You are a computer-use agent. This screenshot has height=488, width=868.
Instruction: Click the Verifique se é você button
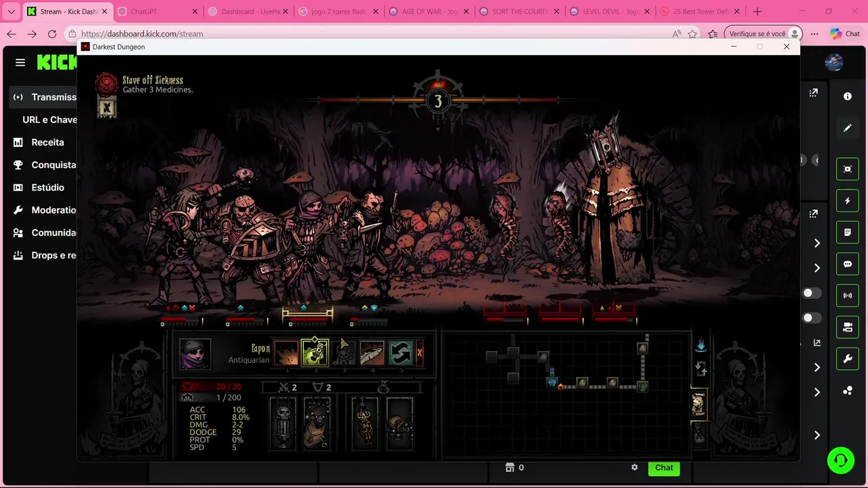764,34
